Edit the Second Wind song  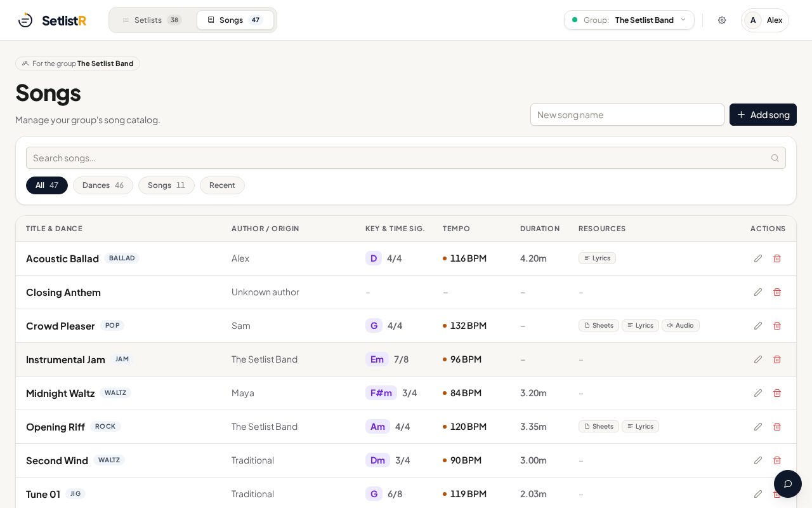[757, 460]
